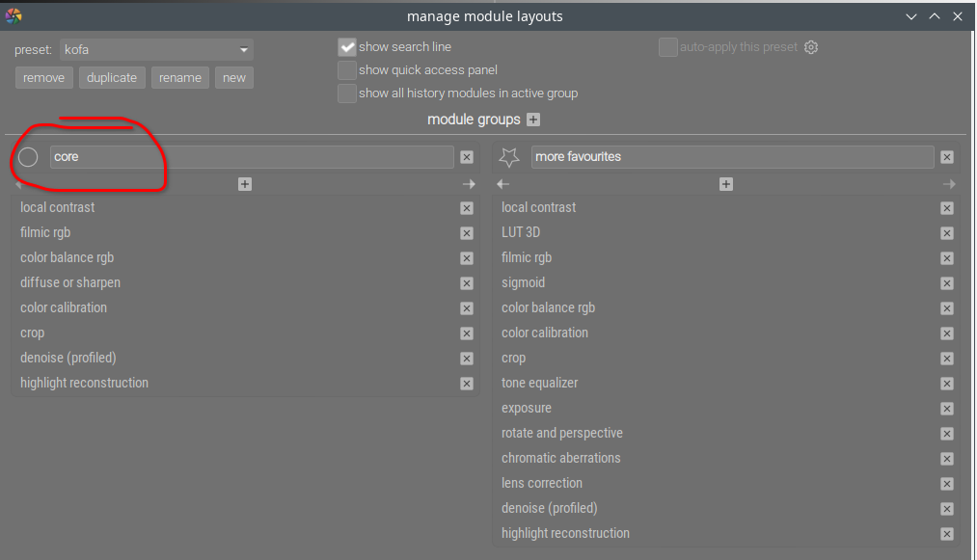Remove color calibration from core group
This screenshot has height=560, width=977.
click(x=467, y=308)
